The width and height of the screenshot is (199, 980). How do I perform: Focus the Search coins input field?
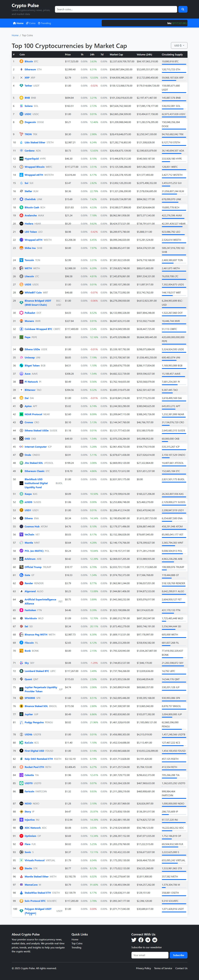click(116, 9)
